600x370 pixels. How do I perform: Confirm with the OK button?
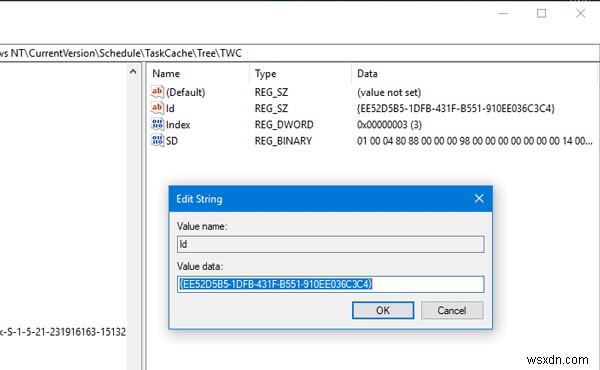(383, 310)
